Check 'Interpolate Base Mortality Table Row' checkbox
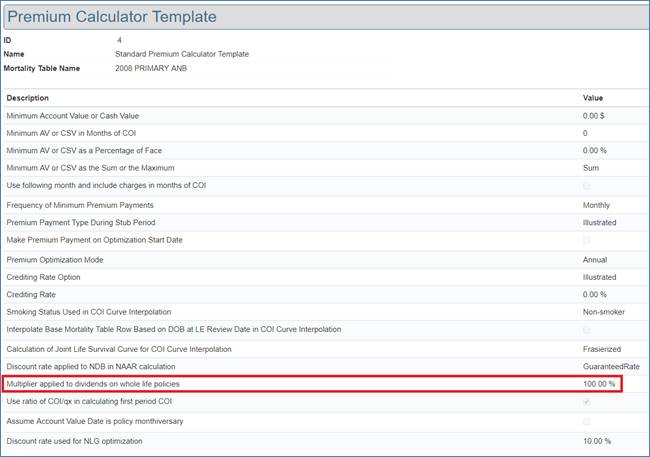Image resolution: width=650 pixels, height=457 pixels. (x=586, y=330)
